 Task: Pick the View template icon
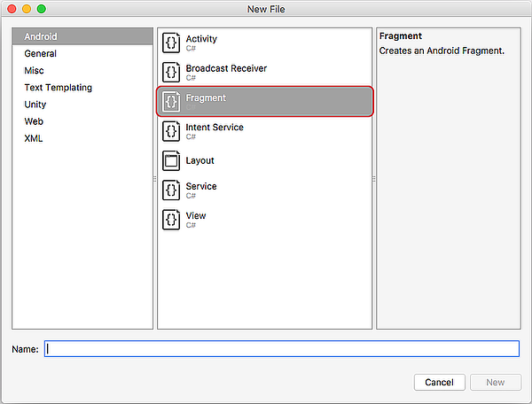171,219
